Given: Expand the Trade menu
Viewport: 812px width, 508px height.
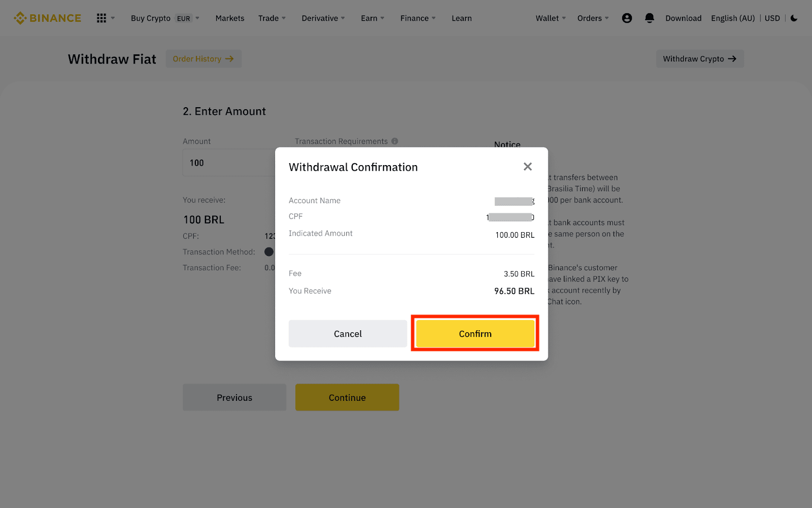Looking at the screenshot, I should 272,18.
